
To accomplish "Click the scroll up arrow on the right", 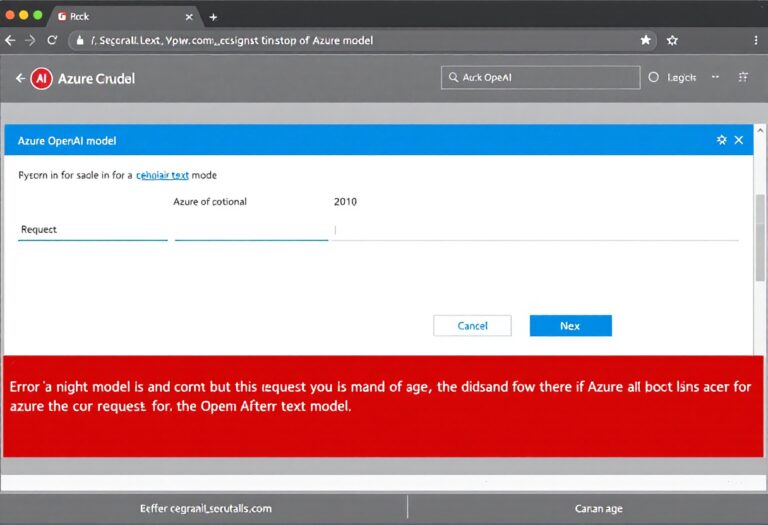I will [760, 131].
